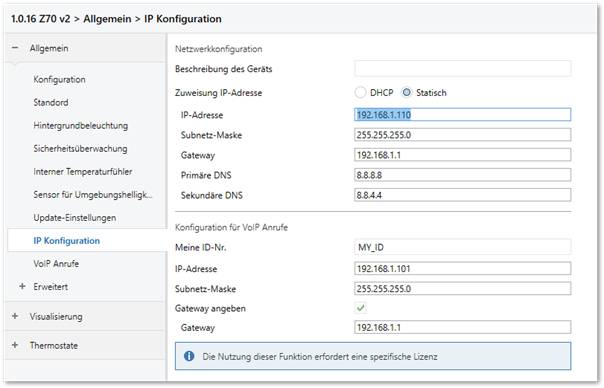
Task: Click the Meine ID-Nr. field
Action: [x=463, y=247]
